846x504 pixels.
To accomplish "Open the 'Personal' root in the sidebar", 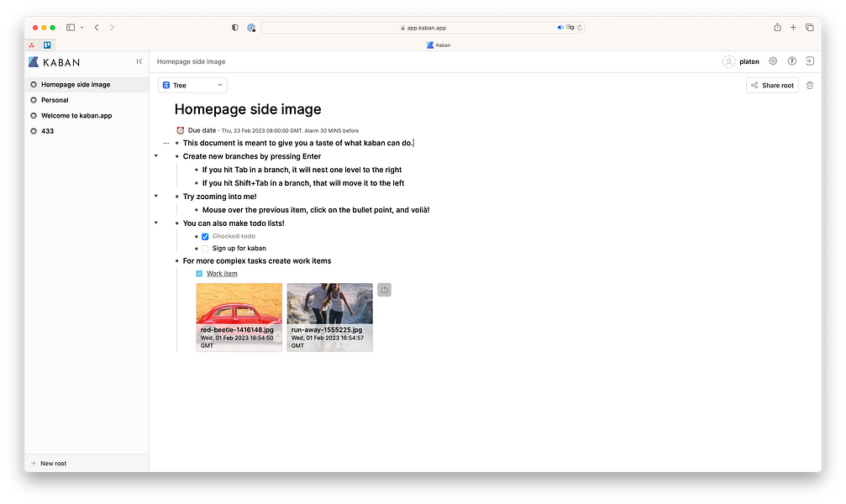I will tap(87, 100).
